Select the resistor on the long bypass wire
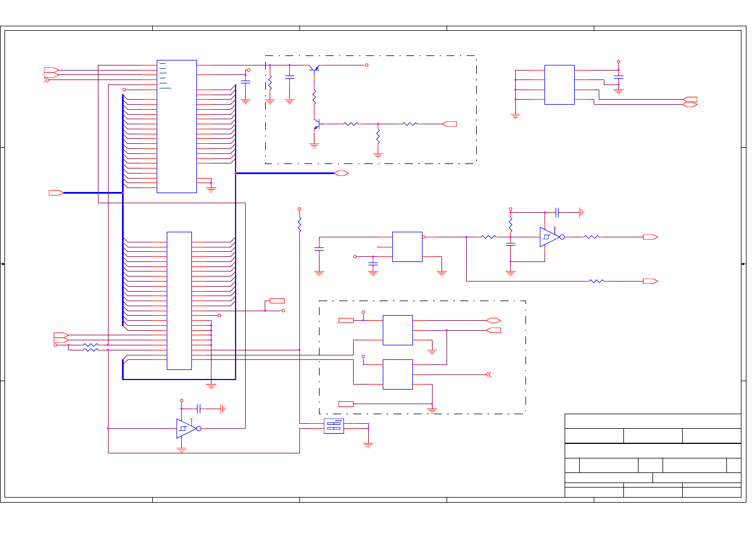Image resolution: width=756 pixels, height=534 pixels. point(597,281)
